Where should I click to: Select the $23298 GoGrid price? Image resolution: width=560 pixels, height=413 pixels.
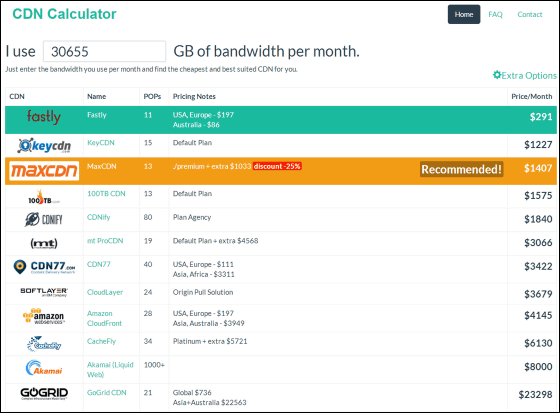[535, 394]
